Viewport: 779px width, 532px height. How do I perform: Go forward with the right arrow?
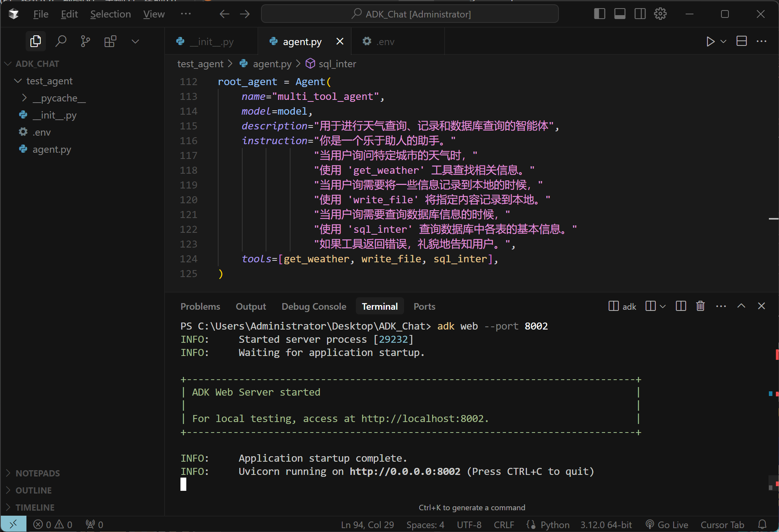point(245,14)
